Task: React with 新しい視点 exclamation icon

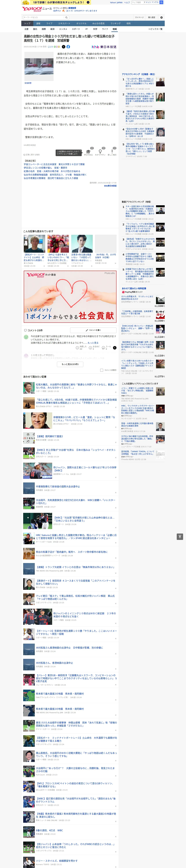Action: click(112, 152)
